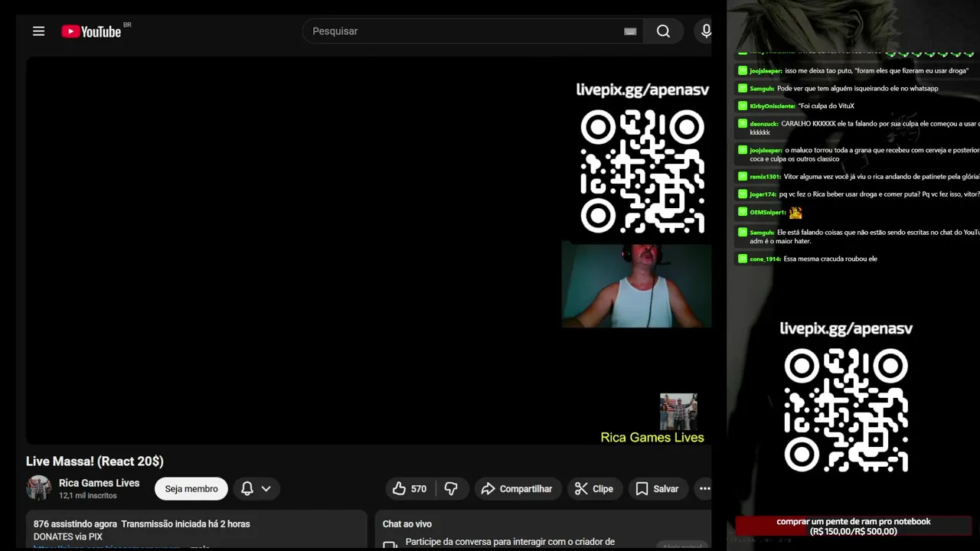Click the large livepix QR code in overlay
980x551 pixels.
(846, 411)
